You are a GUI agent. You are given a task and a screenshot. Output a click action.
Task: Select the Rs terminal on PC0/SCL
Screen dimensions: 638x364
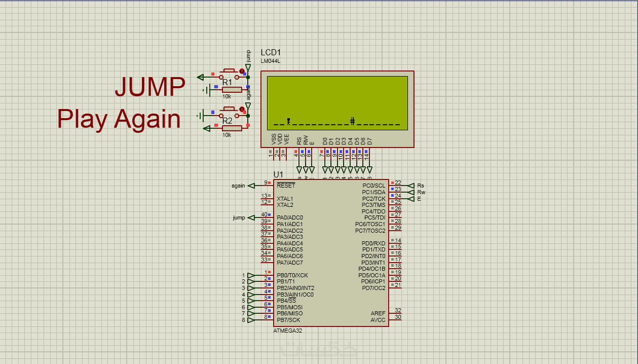tap(411, 186)
